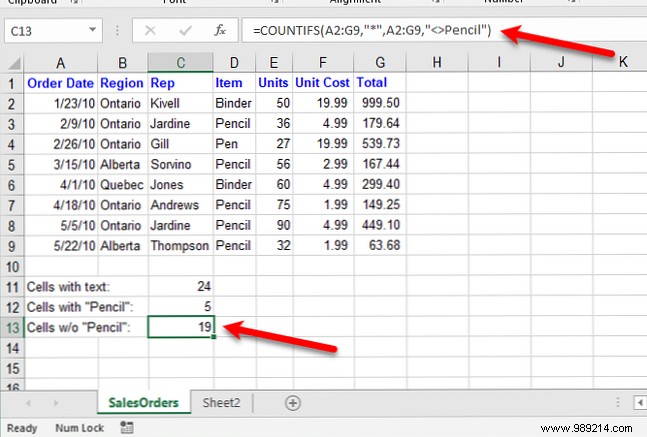Click the Num Lock status indicator
Image resolution: width=647 pixels, height=437 pixels.
[79, 428]
